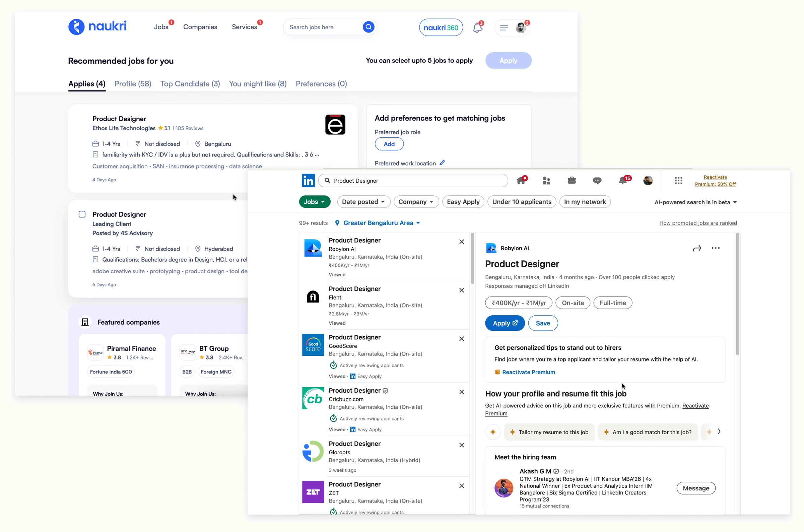Message Akash G M
The height and width of the screenshot is (532, 804).
[695, 488]
